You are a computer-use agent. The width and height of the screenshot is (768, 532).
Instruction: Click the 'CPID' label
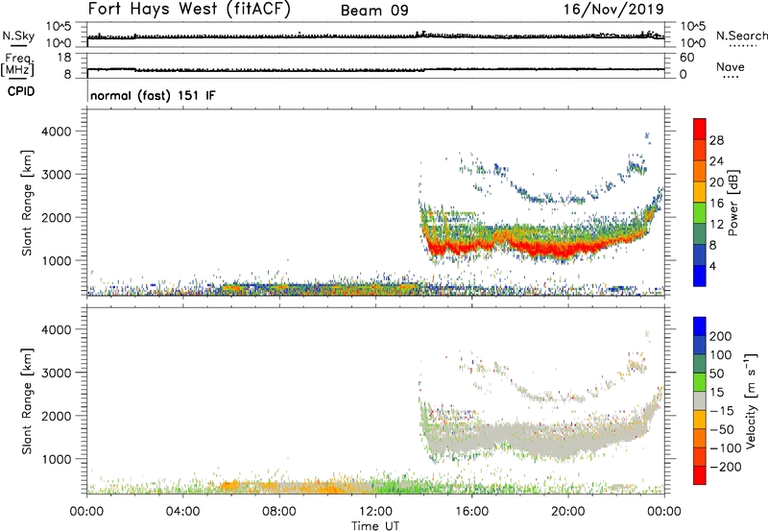(x=21, y=91)
